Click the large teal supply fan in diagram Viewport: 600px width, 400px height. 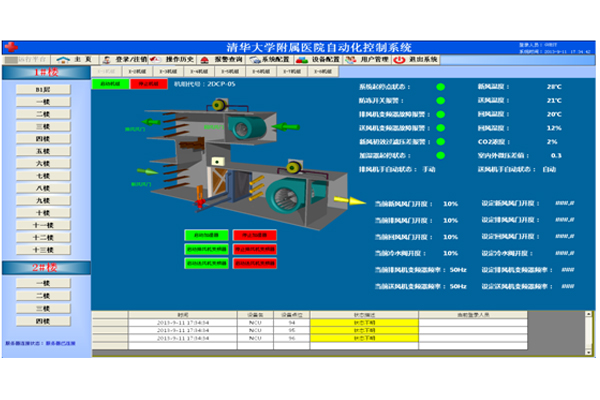[285, 196]
